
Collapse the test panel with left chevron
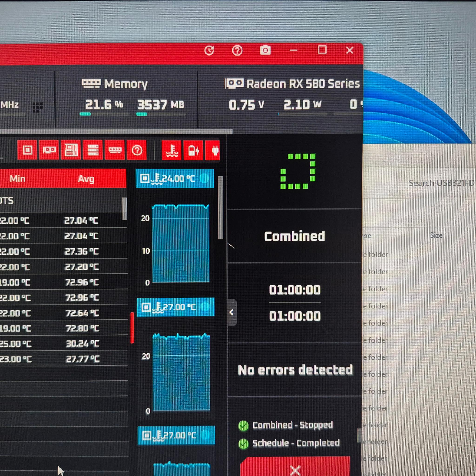point(231,312)
